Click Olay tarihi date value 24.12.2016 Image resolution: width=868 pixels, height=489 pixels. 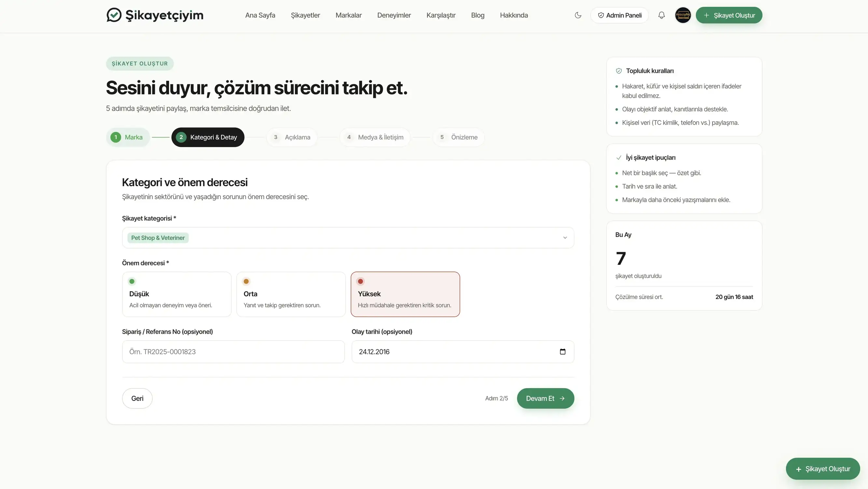[x=374, y=352]
